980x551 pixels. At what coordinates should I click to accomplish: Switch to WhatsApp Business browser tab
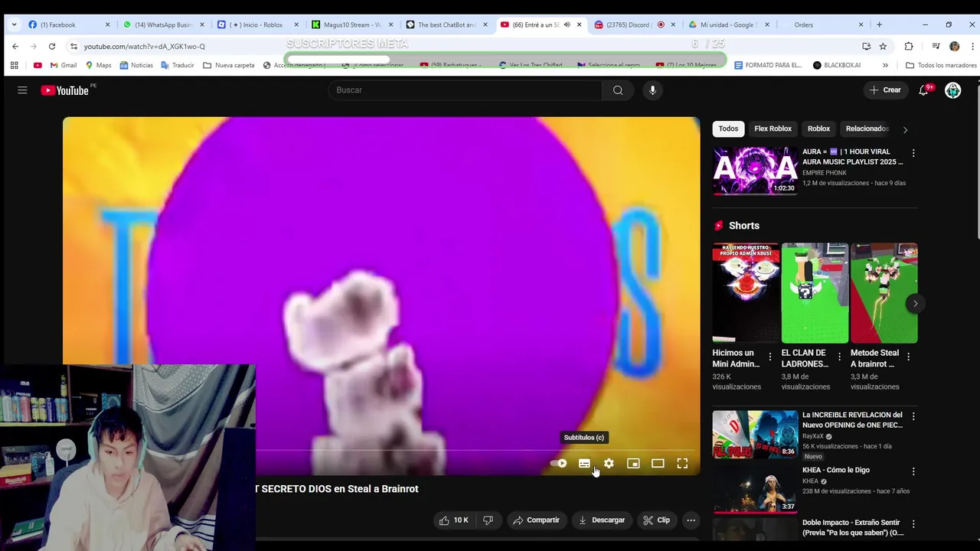pos(164,24)
